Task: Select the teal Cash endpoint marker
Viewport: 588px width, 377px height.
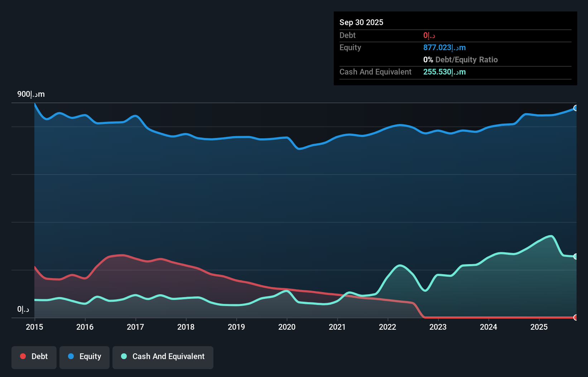Action: pyautogui.click(x=575, y=256)
